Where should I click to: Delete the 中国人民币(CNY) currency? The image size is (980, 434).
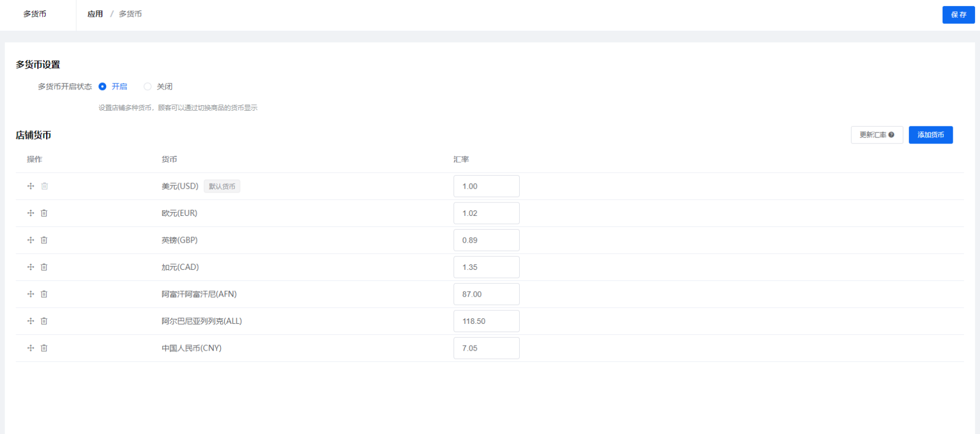[x=44, y=348]
